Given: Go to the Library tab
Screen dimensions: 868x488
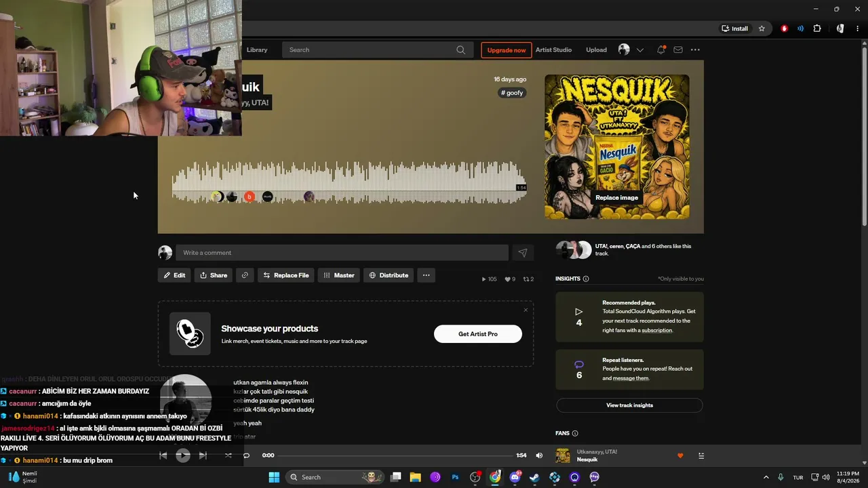Looking at the screenshot, I should (x=257, y=49).
